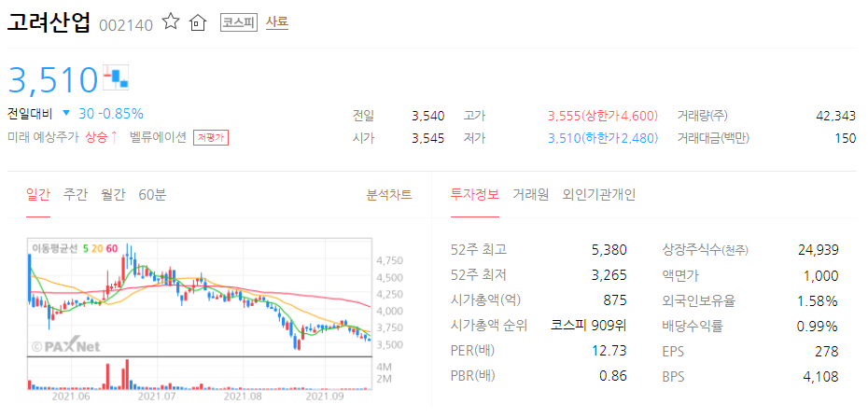868x418 pixels.
Task: Click the PBR(배) value 0.86
Action: pos(613,376)
